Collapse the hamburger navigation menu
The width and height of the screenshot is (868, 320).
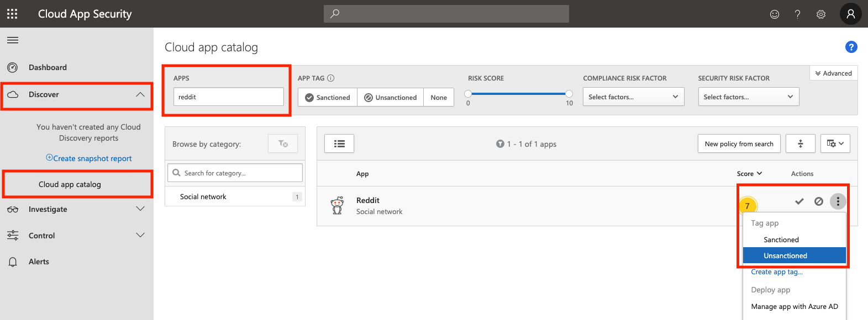click(x=13, y=40)
